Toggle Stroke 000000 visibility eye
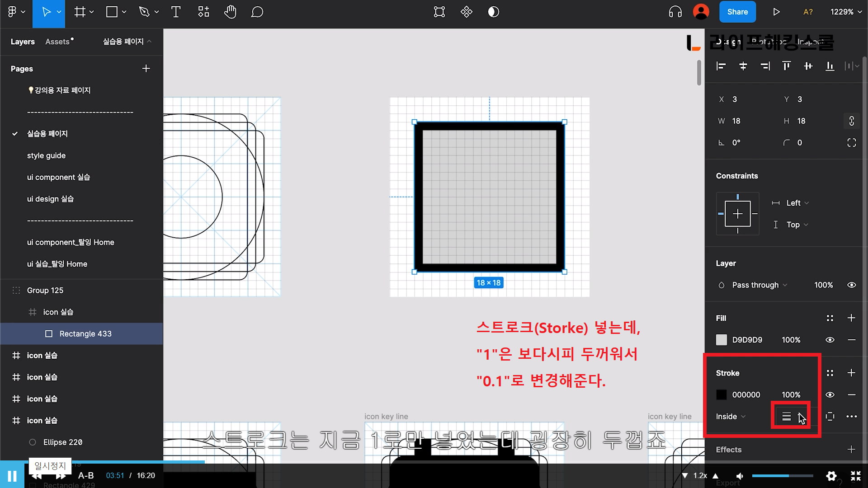Image resolution: width=868 pixels, height=488 pixels. [x=830, y=395]
